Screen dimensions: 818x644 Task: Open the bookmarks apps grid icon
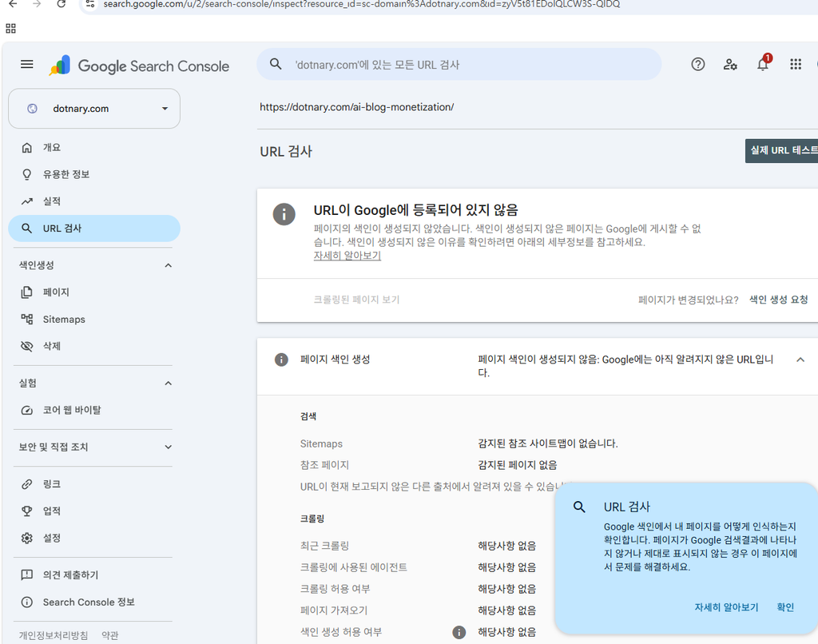click(11, 28)
